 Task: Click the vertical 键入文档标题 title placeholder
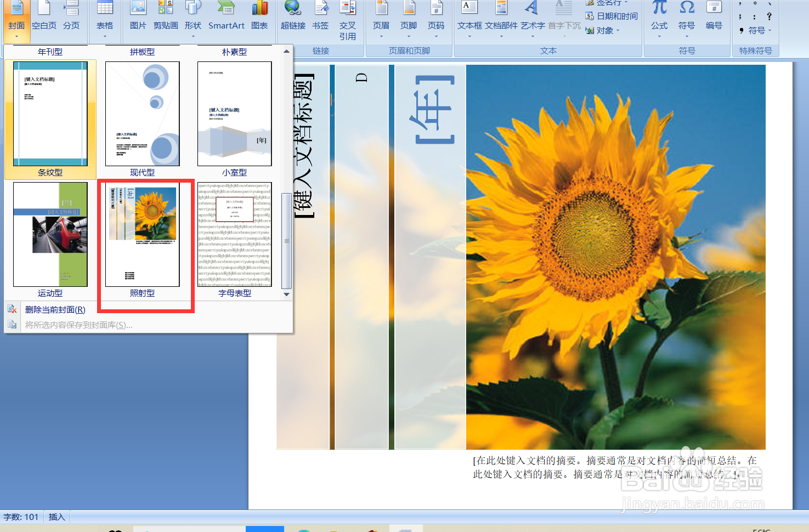(304, 146)
